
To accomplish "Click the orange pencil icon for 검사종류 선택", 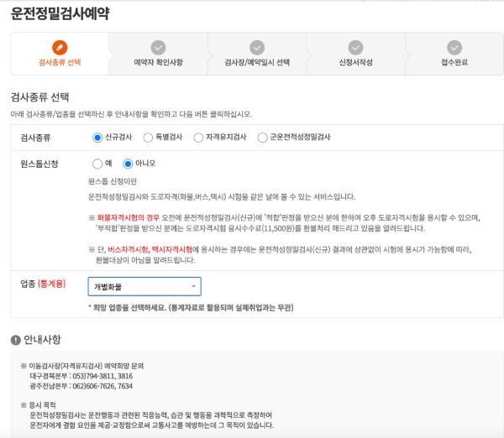I will 60,48.
